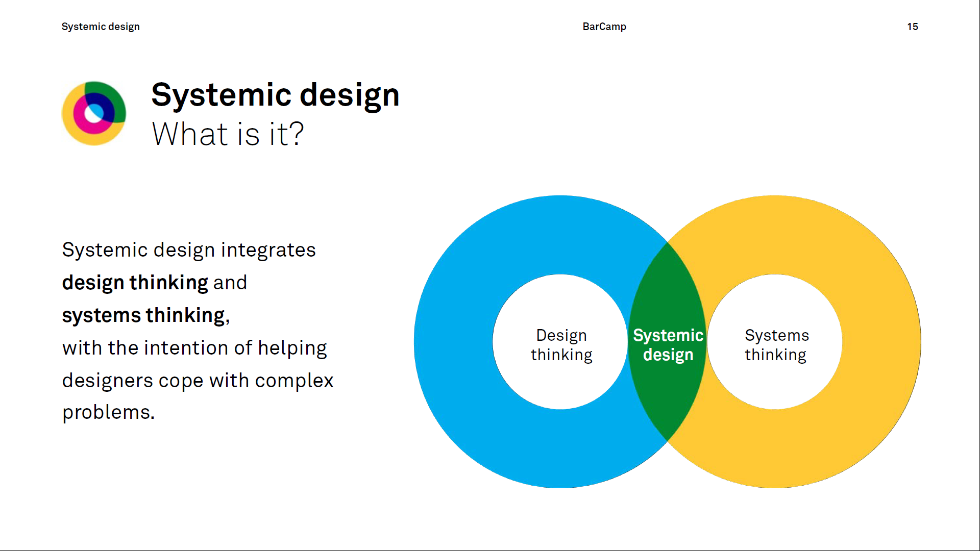Viewport: 980px width, 551px height.
Task: Click the 'BarCamp' header text
Action: [x=604, y=27]
